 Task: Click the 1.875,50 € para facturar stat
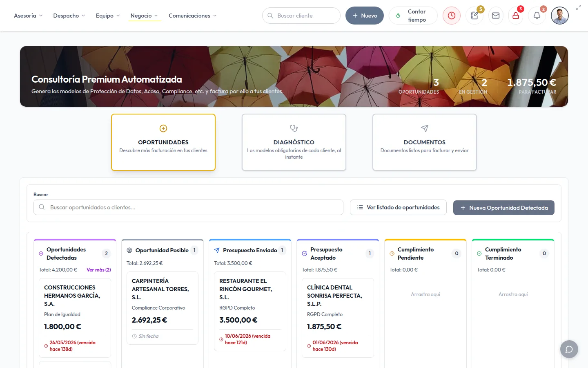click(x=531, y=86)
